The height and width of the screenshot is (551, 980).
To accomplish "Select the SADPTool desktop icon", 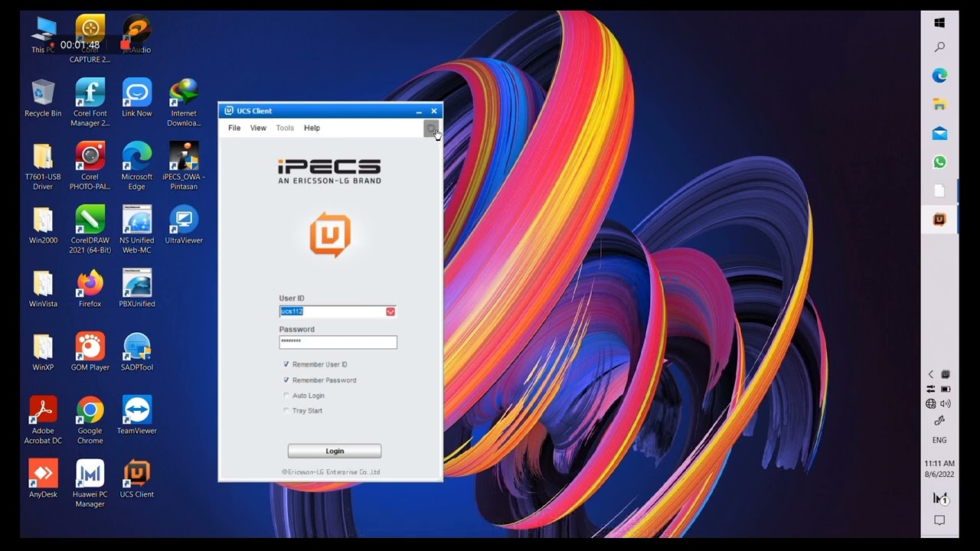I will (x=137, y=352).
